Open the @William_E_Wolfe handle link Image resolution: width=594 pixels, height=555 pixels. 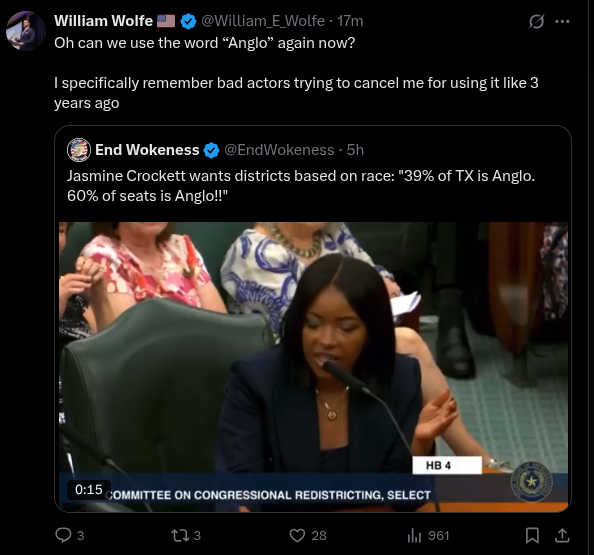pos(263,21)
